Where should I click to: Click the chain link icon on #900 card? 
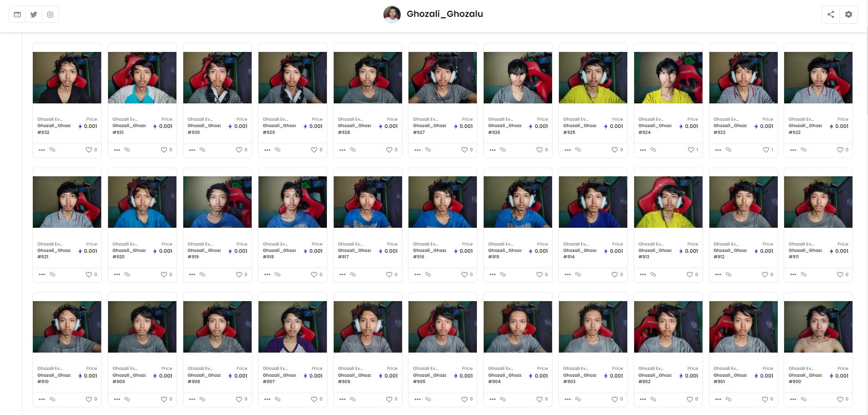point(804,399)
